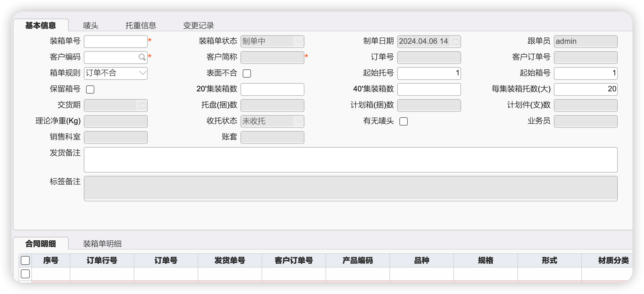Switch to the 变更记录 tab

tap(198, 25)
